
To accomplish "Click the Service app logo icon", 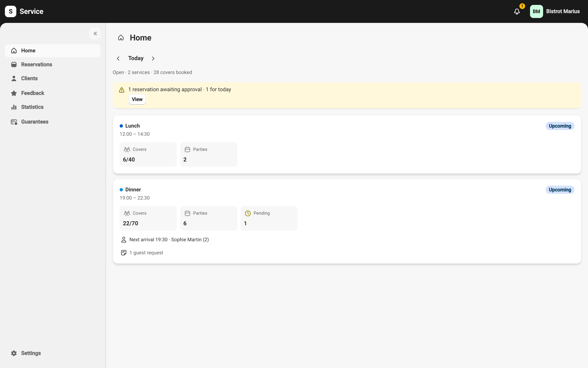I will click(x=10, y=11).
